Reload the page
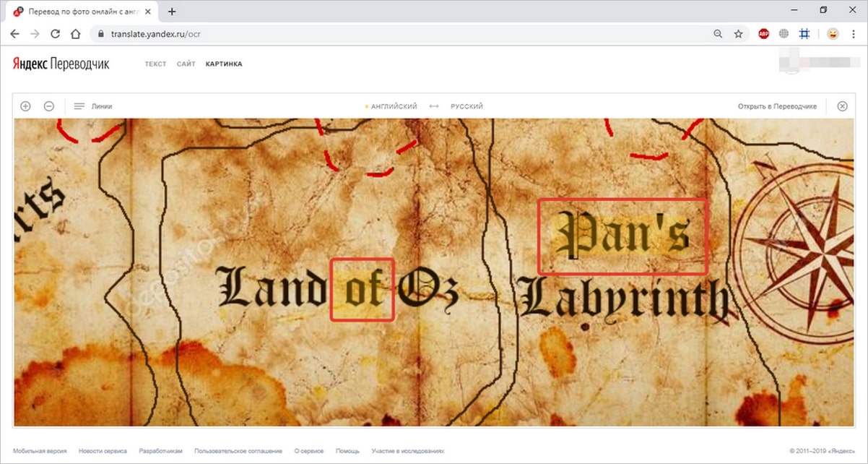 click(55, 34)
